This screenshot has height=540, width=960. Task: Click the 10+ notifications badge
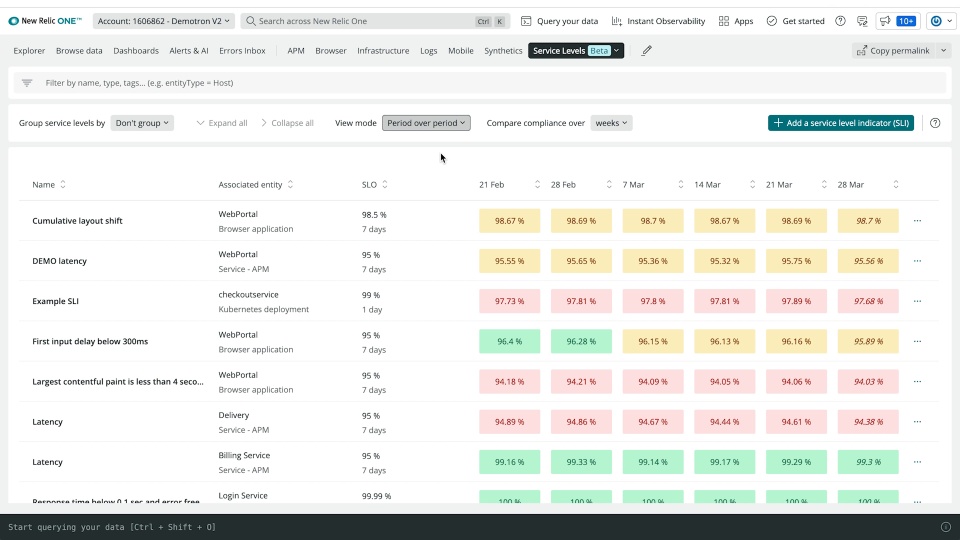pyautogui.click(x=906, y=21)
